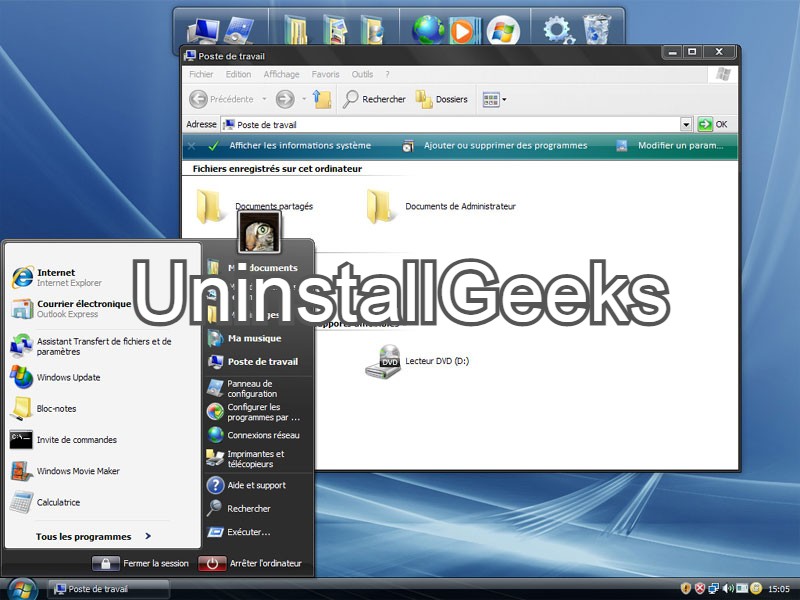Open the Outils menu
This screenshot has width=800, height=600.
click(362, 74)
